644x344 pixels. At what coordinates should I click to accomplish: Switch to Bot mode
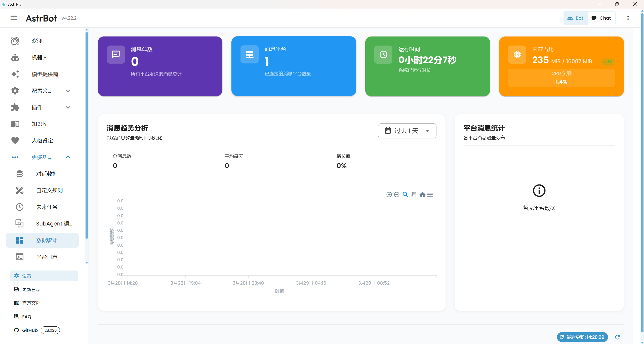575,18
